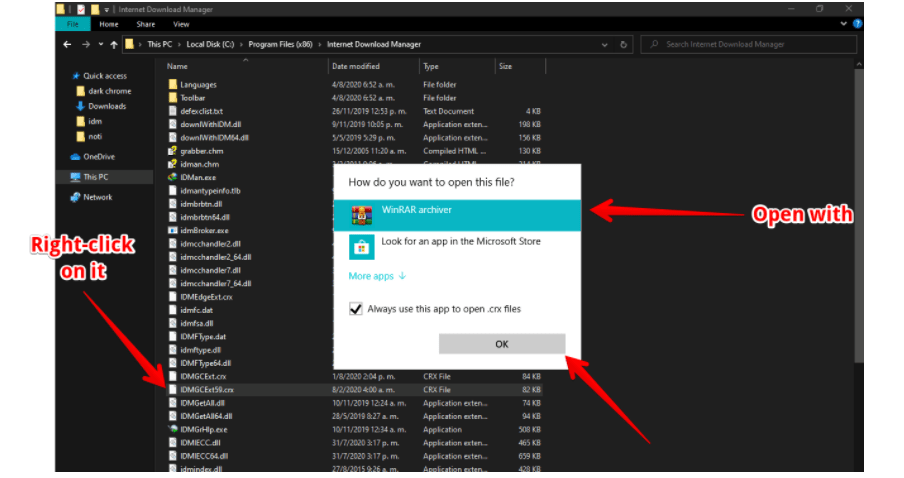
Task: Select idmBroker.exe application icon
Action: 172,230
